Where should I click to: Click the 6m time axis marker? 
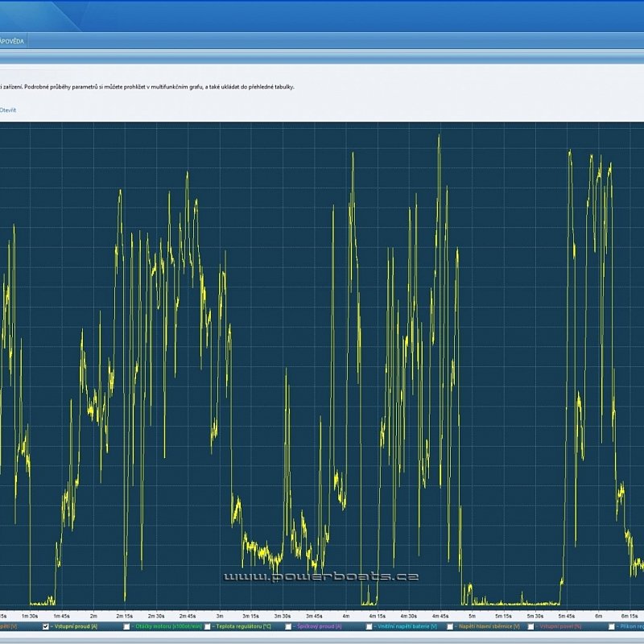(599, 615)
